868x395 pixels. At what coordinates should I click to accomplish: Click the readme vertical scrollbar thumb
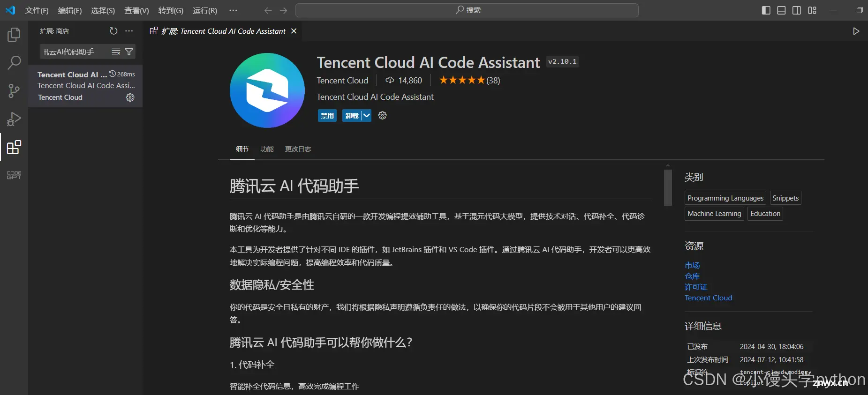pos(668,187)
